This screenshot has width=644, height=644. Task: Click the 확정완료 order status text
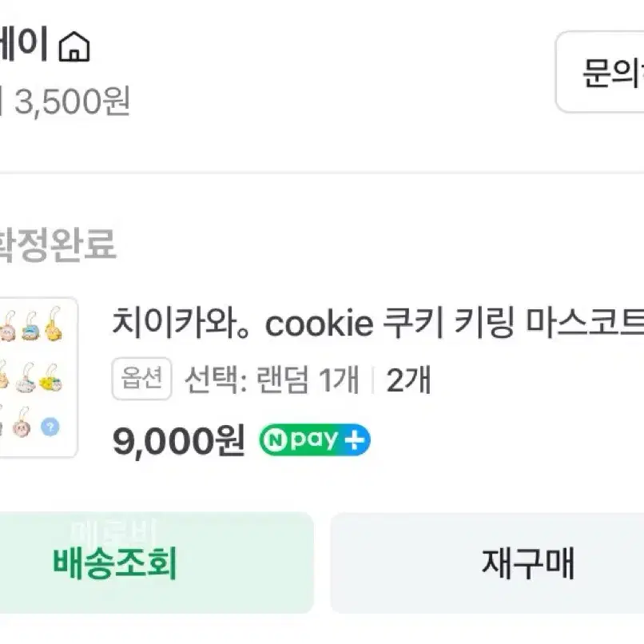click(57, 244)
